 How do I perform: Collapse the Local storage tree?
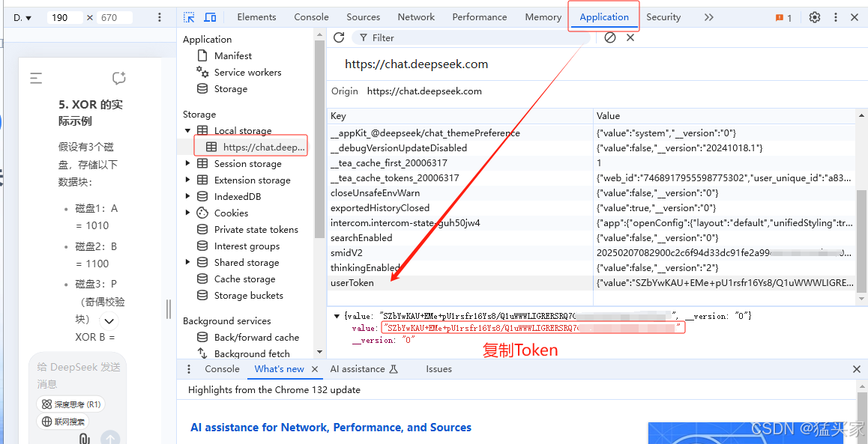(x=188, y=131)
